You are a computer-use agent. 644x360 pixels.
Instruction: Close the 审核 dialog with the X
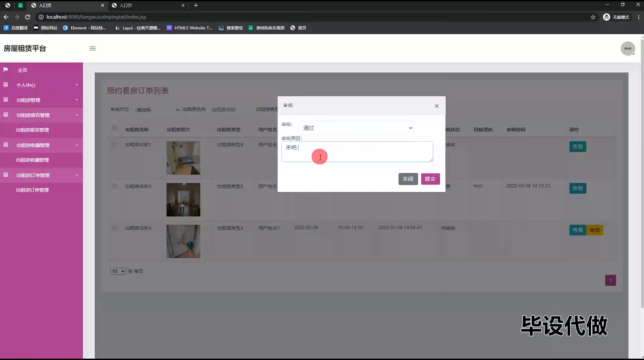pos(437,106)
